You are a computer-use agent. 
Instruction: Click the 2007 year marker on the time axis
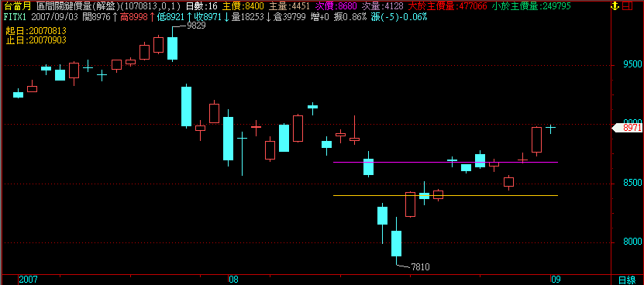(29, 280)
